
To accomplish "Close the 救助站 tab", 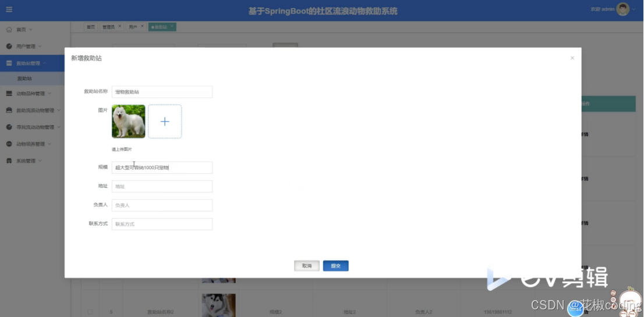I will [172, 26].
